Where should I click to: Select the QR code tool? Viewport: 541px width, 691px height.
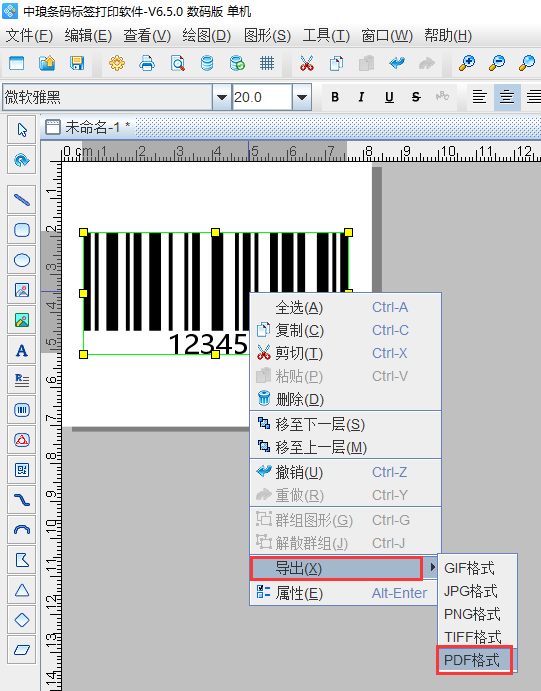click(x=22, y=470)
